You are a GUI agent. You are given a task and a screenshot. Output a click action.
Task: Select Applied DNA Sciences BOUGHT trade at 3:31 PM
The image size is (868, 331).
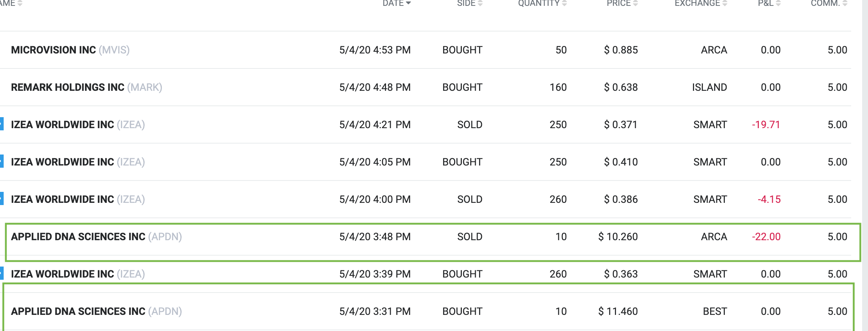tap(96, 311)
